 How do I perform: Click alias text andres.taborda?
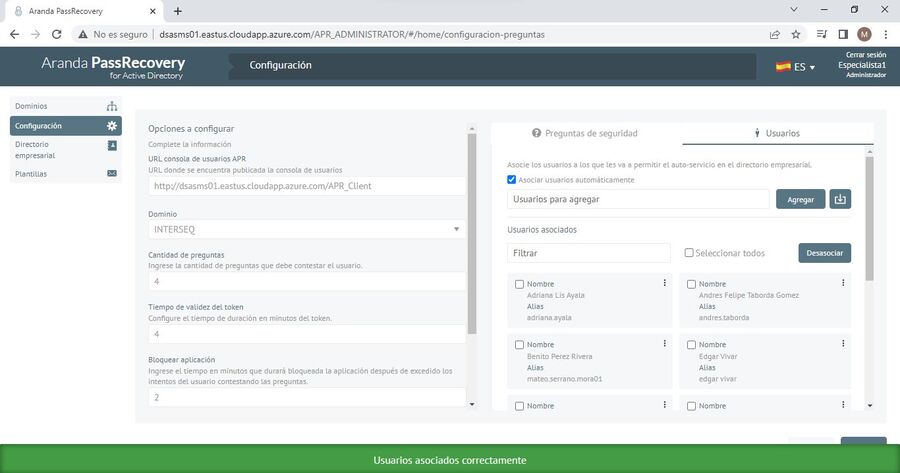coord(724,317)
